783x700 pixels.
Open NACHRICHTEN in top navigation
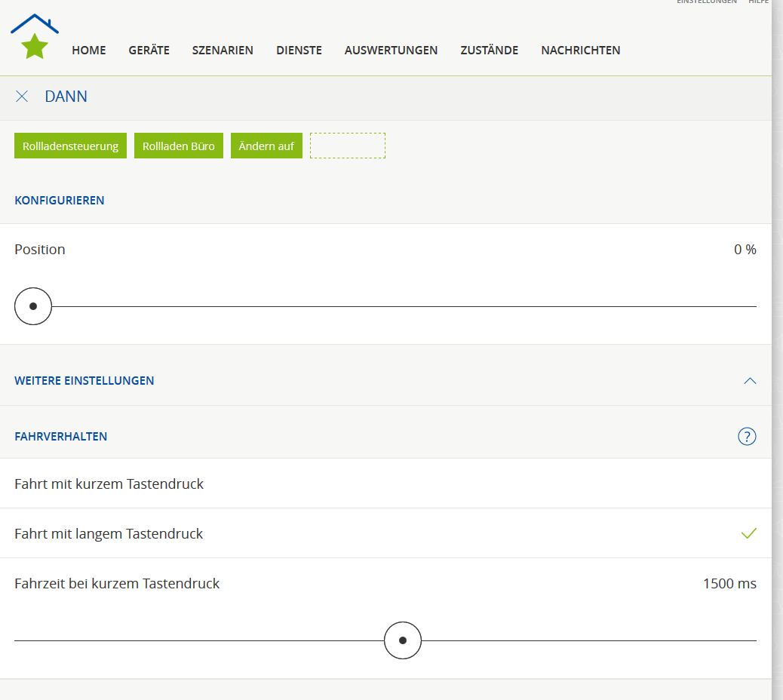click(580, 51)
